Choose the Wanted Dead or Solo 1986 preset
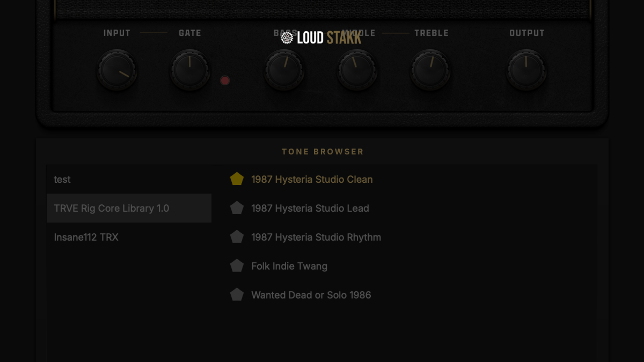This screenshot has width=644, height=362. click(x=311, y=295)
